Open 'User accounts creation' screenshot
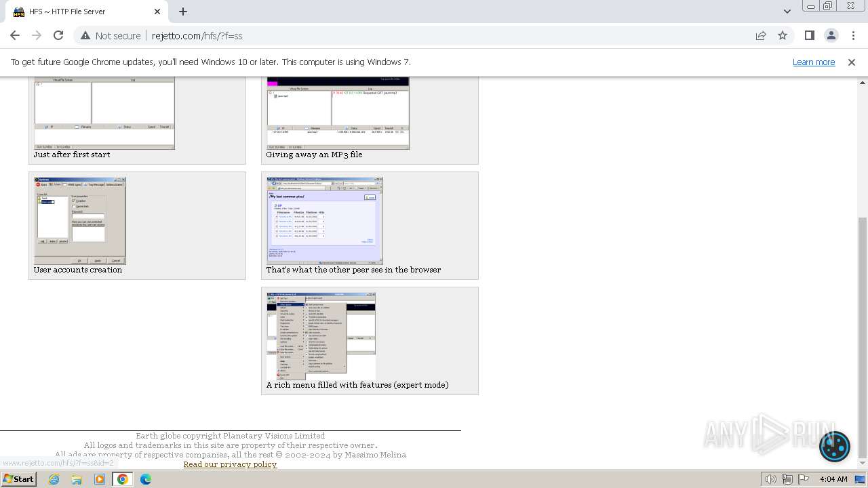 coord(80,221)
